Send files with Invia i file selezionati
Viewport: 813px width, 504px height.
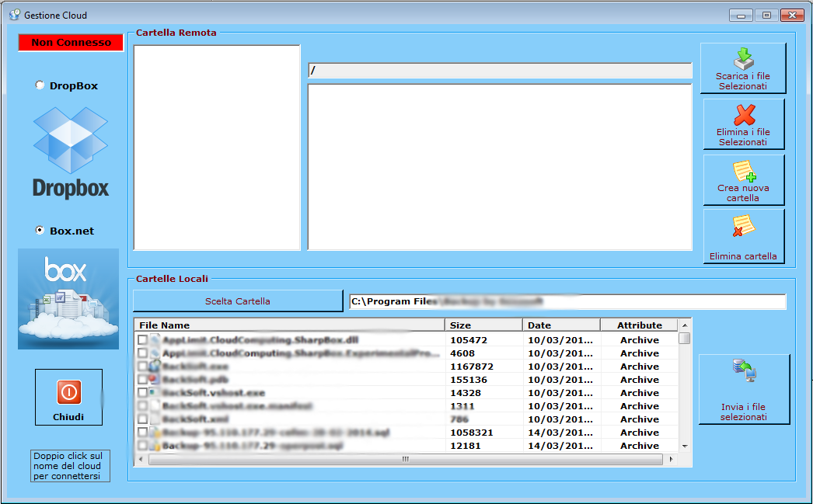pyautogui.click(x=744, y=390)
